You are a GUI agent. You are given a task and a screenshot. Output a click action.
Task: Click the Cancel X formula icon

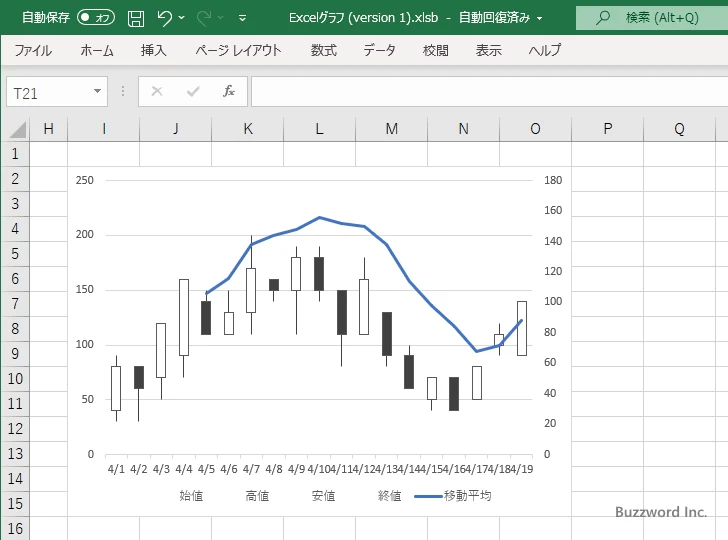[157, 91]
